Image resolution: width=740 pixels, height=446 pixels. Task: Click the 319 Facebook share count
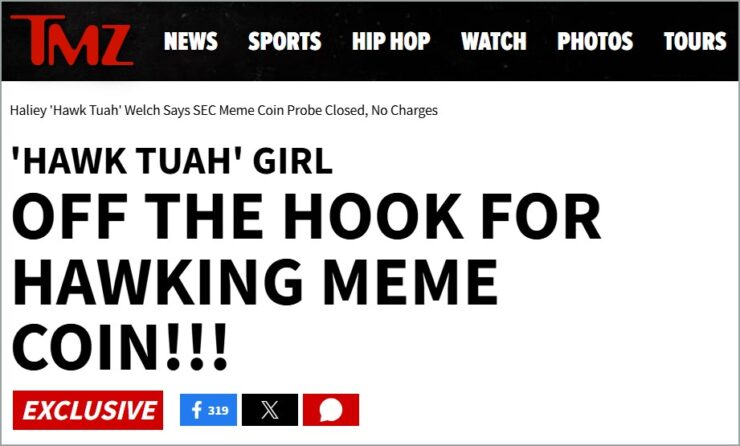point(218,410)
